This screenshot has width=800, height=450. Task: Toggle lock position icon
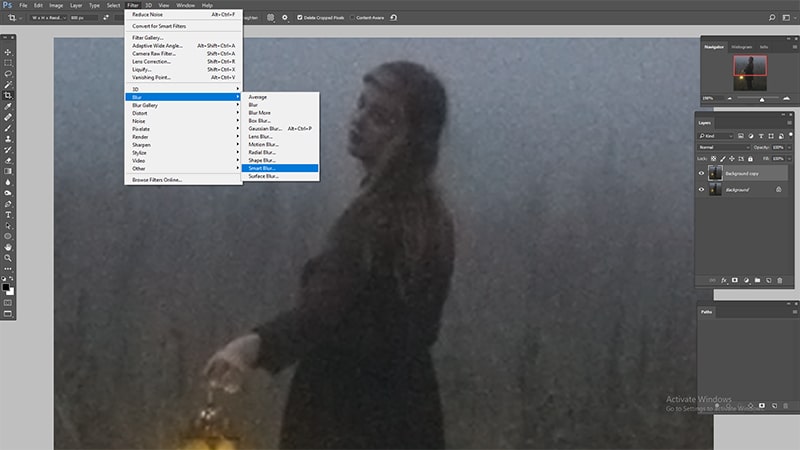click(x=732, y=159)
